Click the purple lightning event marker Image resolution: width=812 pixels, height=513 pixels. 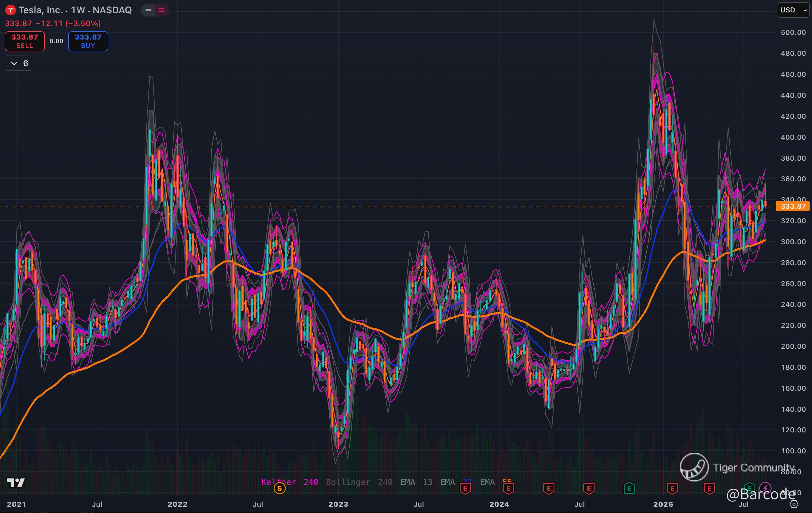tap(765, 488)
